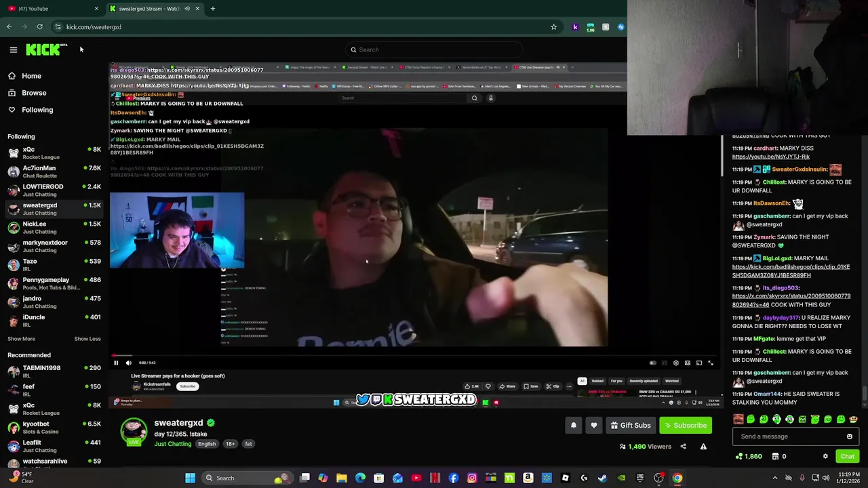Show hidden system tray icons
This screenshot has height=488, width=868.
[775, 478]
